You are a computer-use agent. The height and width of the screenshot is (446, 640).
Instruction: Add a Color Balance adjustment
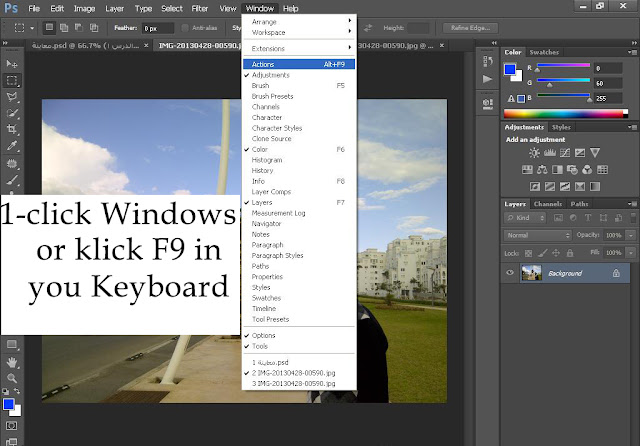point(542,170)
